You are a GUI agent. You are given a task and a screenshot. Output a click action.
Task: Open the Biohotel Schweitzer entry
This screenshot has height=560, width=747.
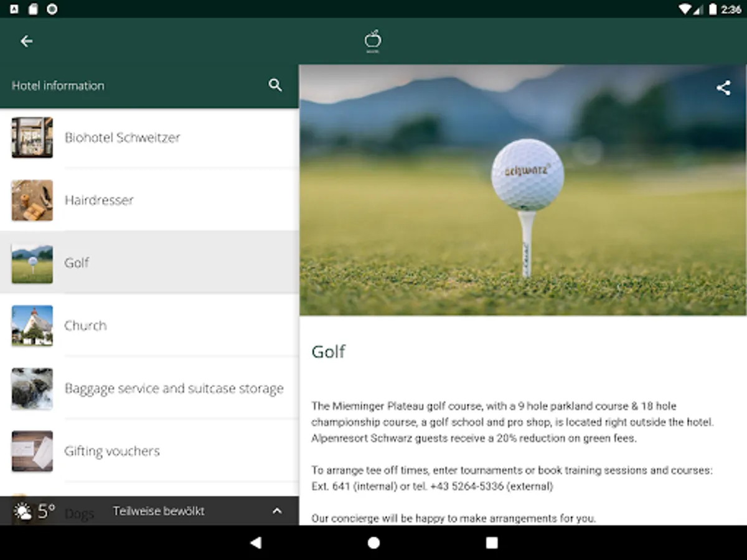pyautogui.click(x=149, y=138)
